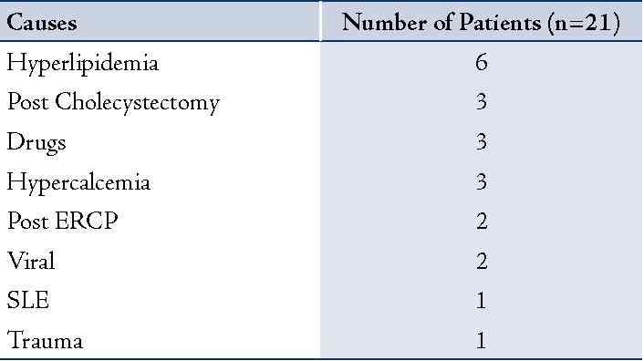This screenshot has height=361, width=644.
Task: Select the Hyperlipidemia row label
Action: tap(83, 64)
